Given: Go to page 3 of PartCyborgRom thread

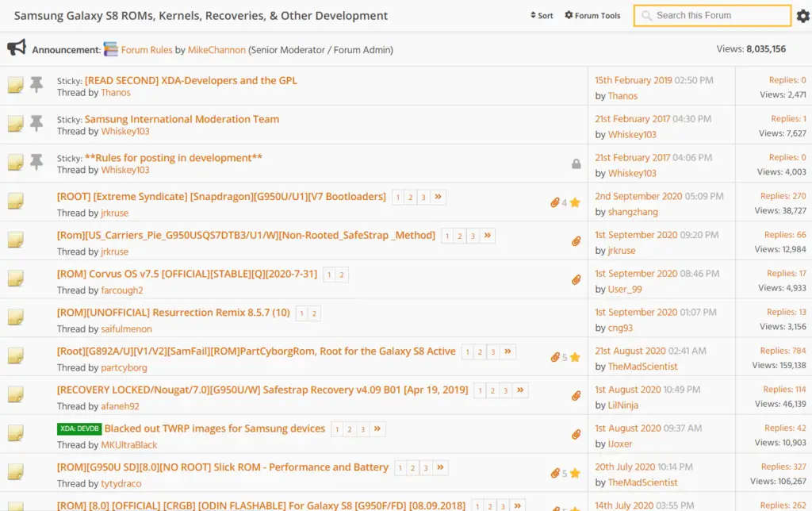Looking at the screenshot, I should click(x=493, y=352).
